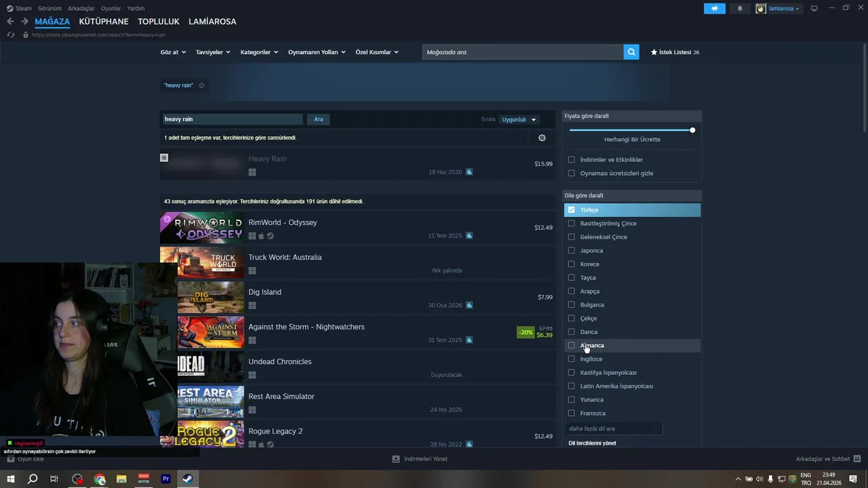Uncheck the Türkçe language filter
868x488 pixels.
[x=572, y=210]
